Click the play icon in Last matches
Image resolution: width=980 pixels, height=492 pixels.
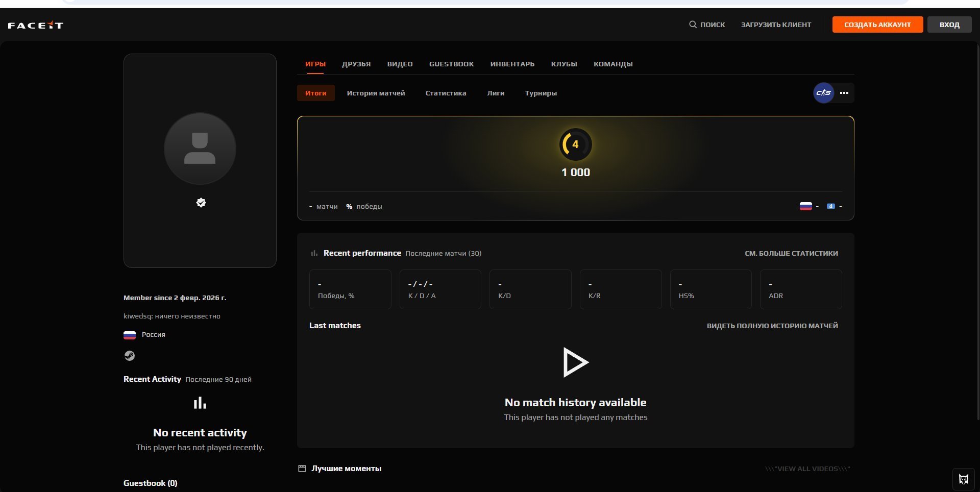[576, 362]
